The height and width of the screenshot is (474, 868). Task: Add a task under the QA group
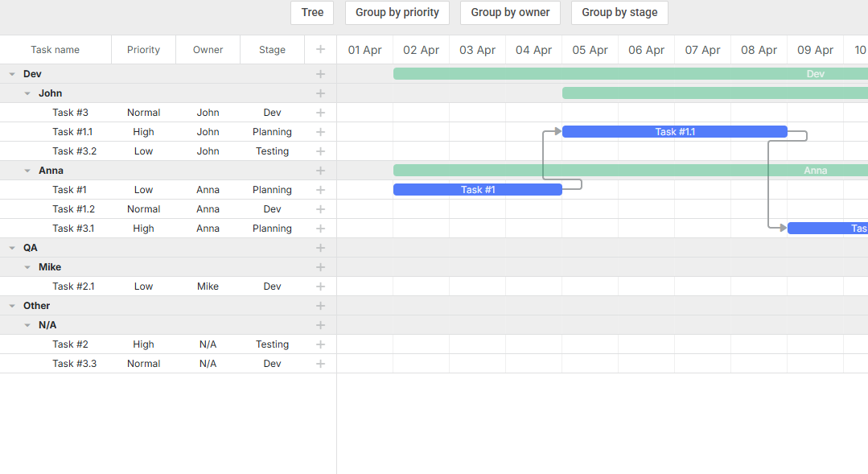(x=320, y=248)
